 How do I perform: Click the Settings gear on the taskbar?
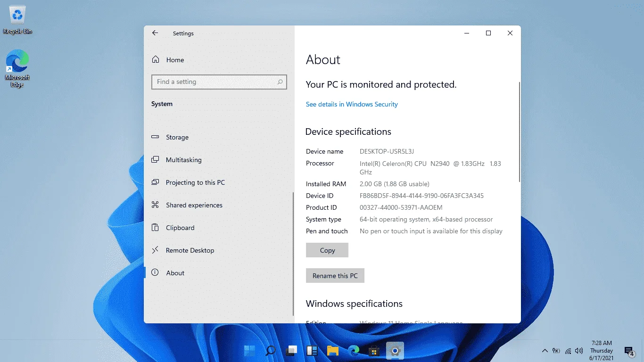coord(395,350)
